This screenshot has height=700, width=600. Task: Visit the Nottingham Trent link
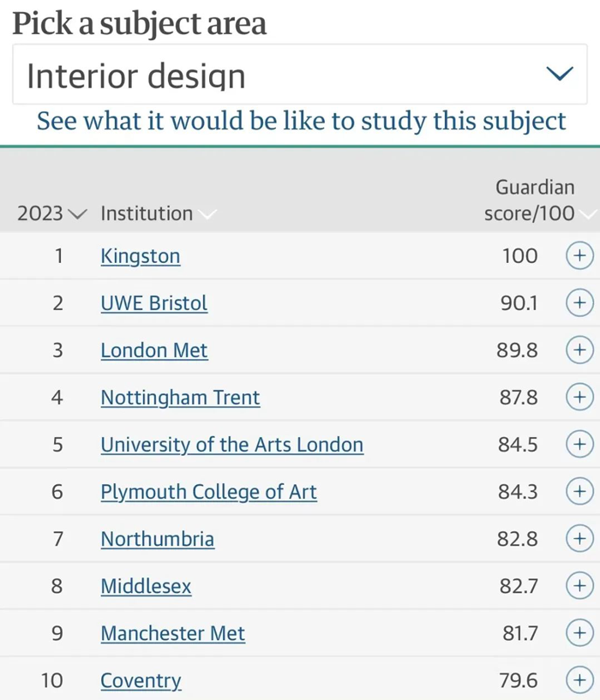coord(180,398)
